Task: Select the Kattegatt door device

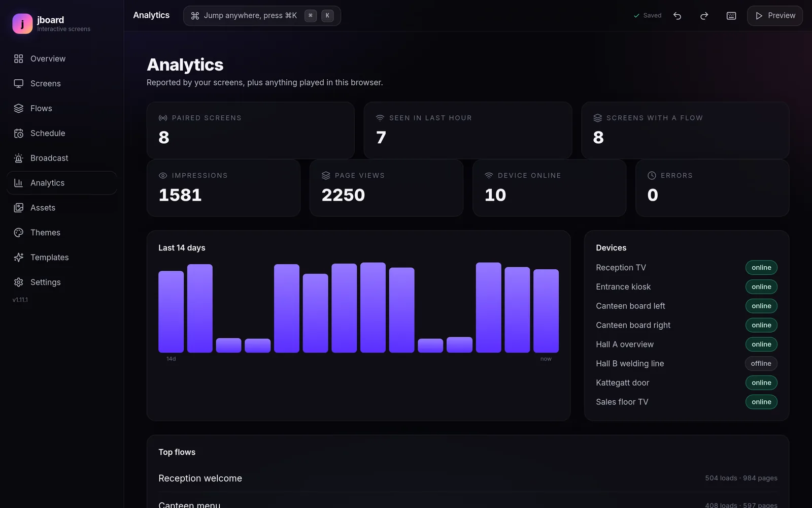Action: [x=687, y=383]
